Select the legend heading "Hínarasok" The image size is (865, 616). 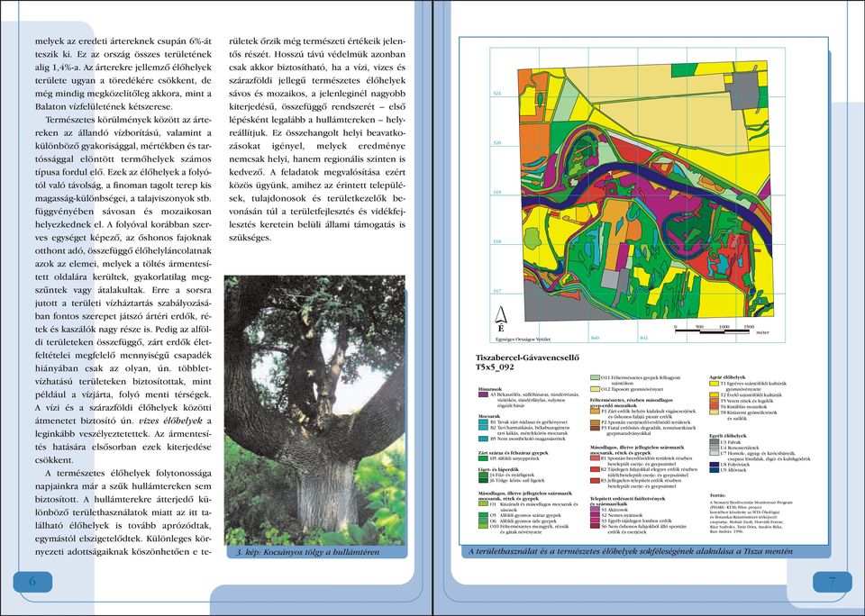(x=490, y=389)
